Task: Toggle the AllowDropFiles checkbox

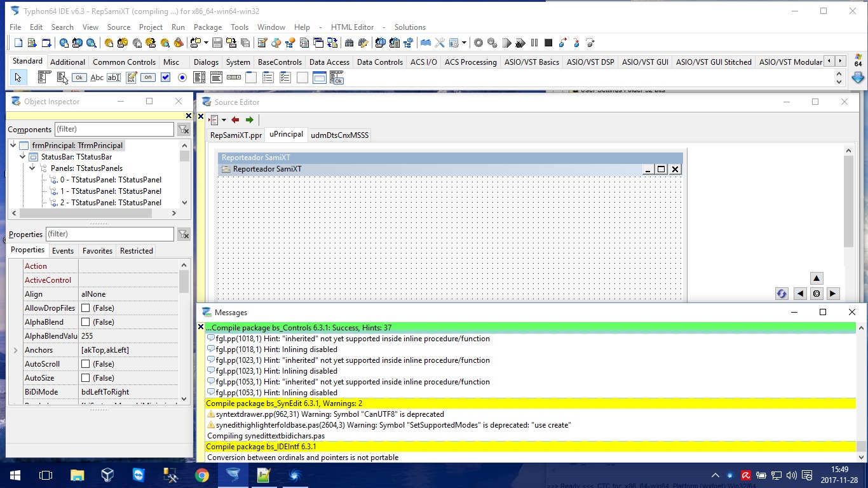Action: tap(85, 308)
